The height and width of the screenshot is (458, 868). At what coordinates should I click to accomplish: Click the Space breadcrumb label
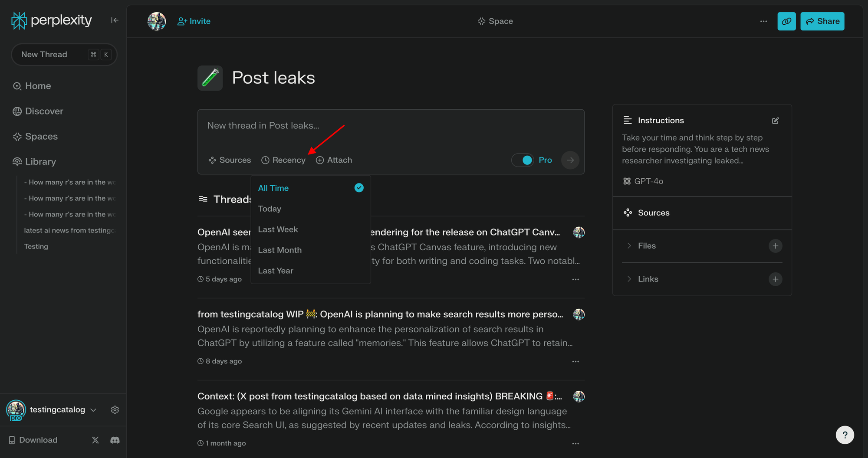(x=495, y=21)
